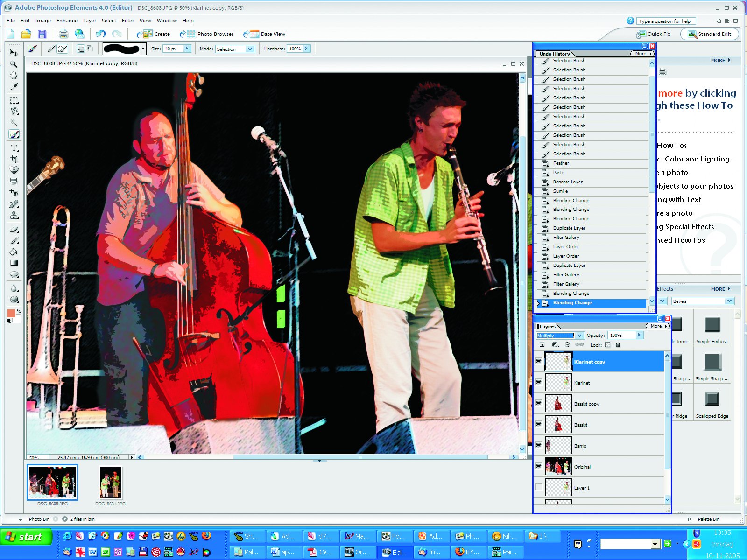Choose the Horizontal Type tool

point(14,148)
